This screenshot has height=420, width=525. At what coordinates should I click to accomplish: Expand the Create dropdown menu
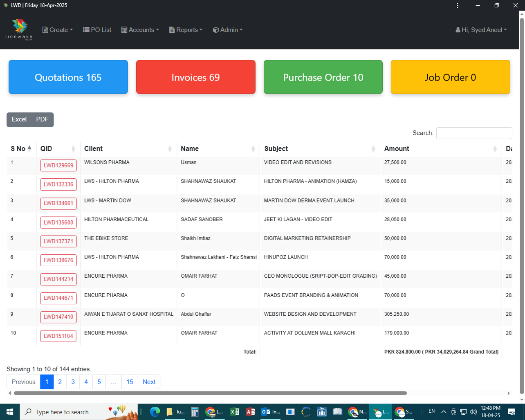click(x=58, y=30)
